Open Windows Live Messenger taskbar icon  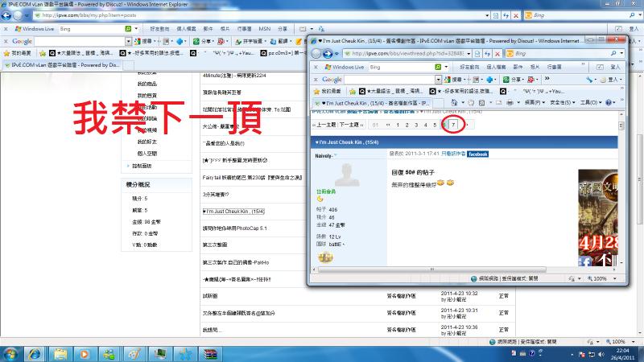(x=109, y=354)
